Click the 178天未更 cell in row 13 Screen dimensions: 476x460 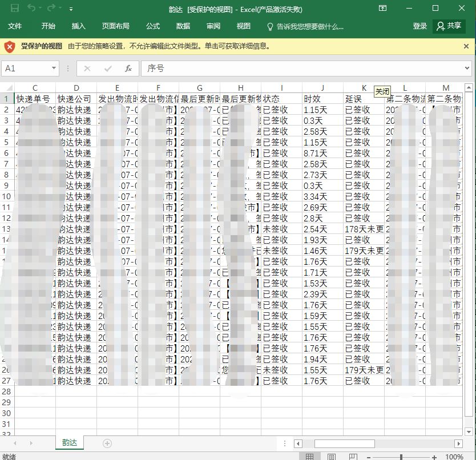click(x=364, y=229)
